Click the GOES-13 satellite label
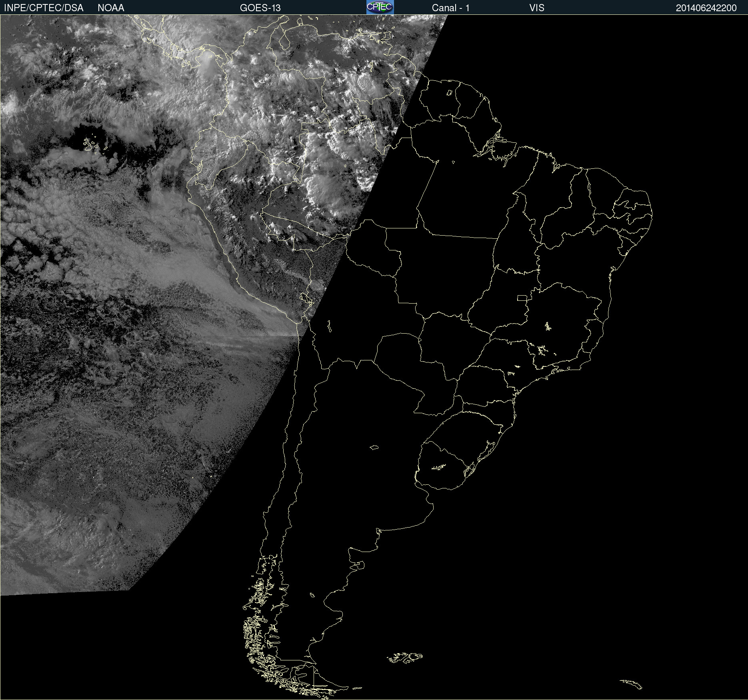The width and height of the screenshot is (748, 700). (x=260, y=8)
